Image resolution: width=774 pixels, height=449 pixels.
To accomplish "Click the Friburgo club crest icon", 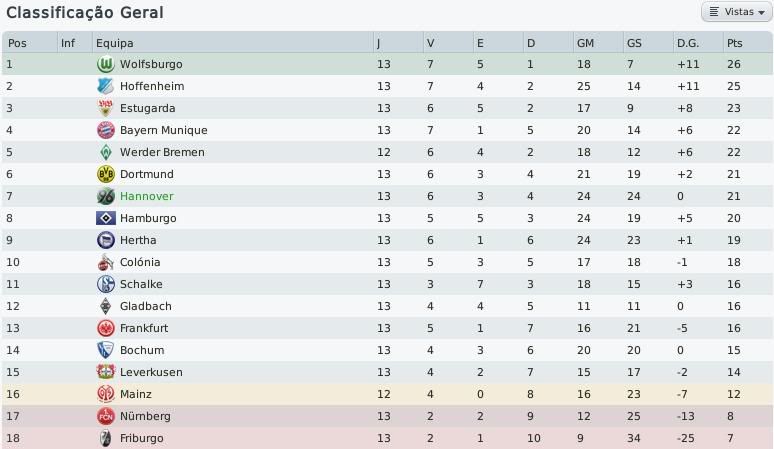I will [x=105, y=438].
